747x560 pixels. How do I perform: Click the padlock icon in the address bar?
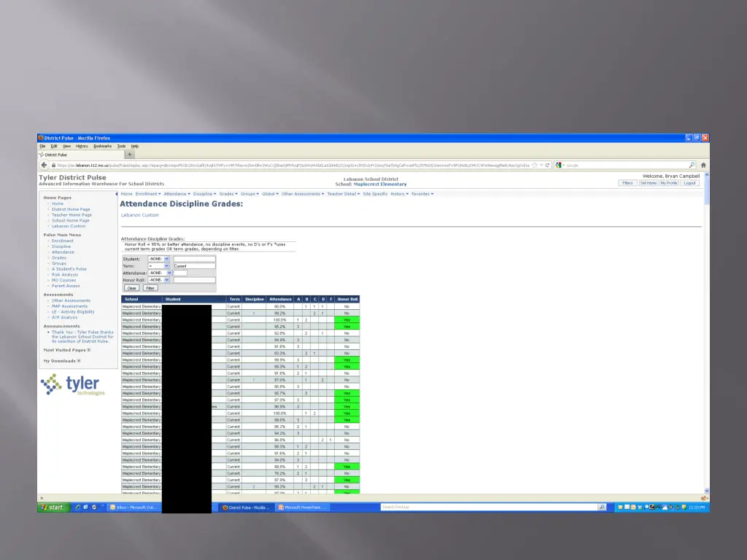(53, 166)
